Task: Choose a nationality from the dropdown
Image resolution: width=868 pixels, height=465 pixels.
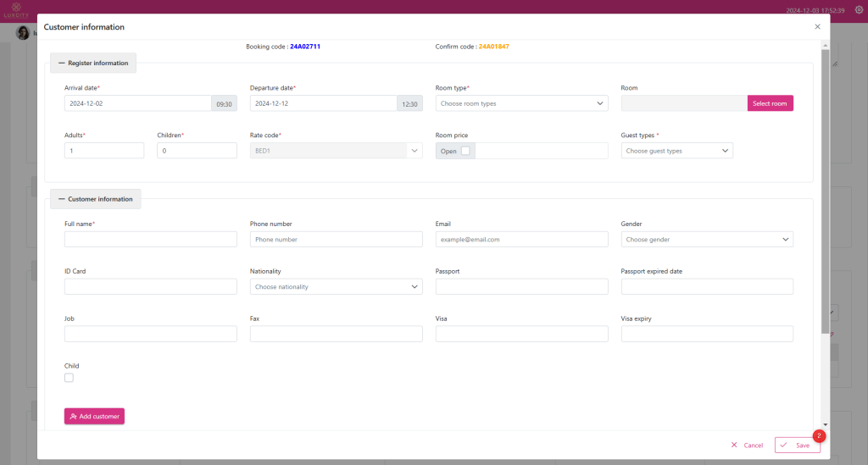Action: pos(336,287)
